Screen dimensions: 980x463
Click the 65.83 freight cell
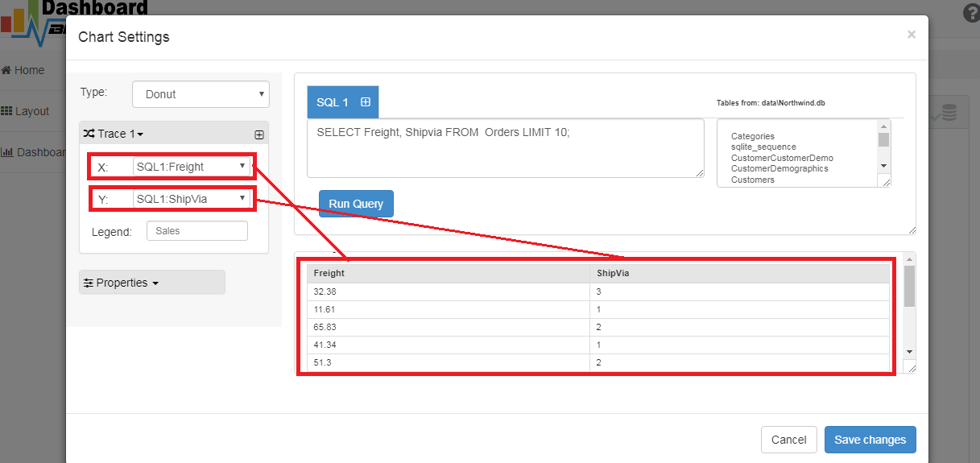coord(449,327)
